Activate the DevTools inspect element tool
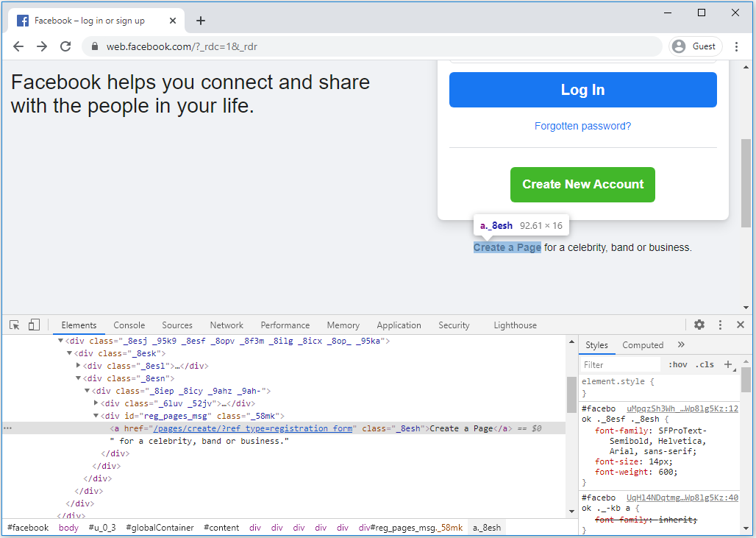Viewport: 756px width, 538px height. pos(15,325)
